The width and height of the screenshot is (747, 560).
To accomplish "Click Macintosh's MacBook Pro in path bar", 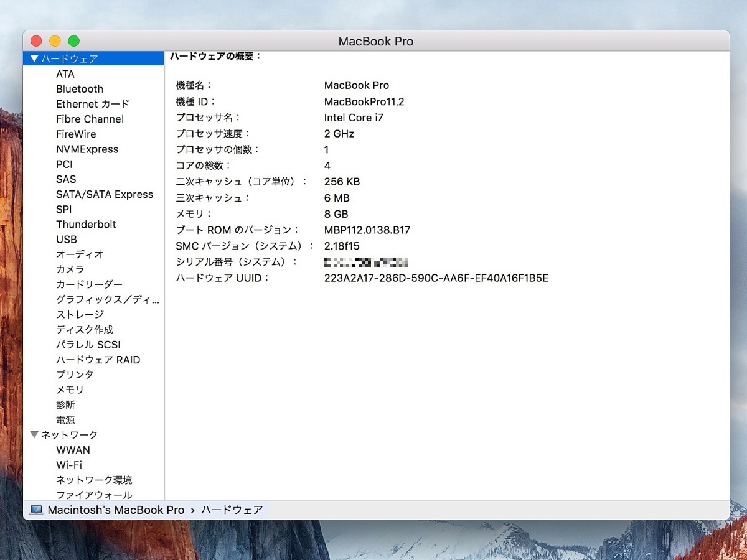I will click(x=116, y=510).
